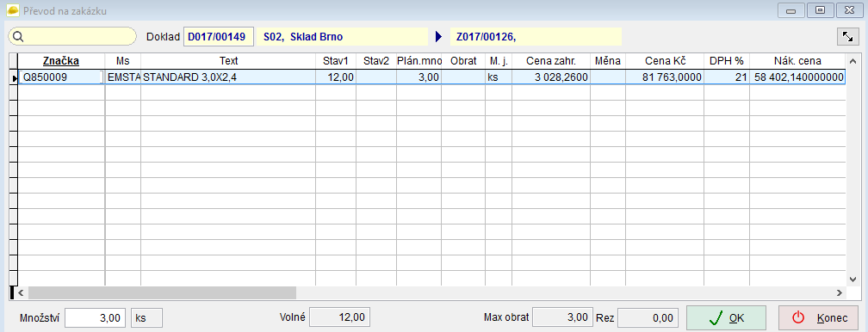
Task: Click the Cena Kč column header
Action: 665,61
